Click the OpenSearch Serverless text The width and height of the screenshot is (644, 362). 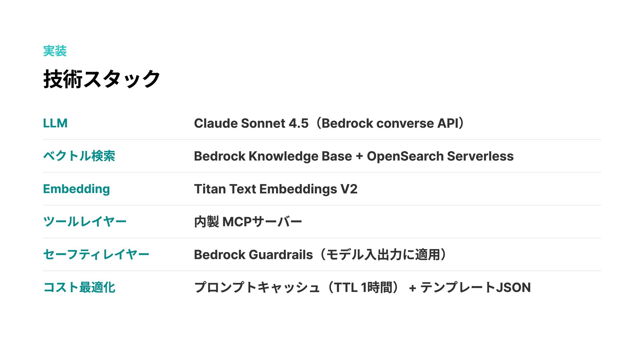[440, 156]
